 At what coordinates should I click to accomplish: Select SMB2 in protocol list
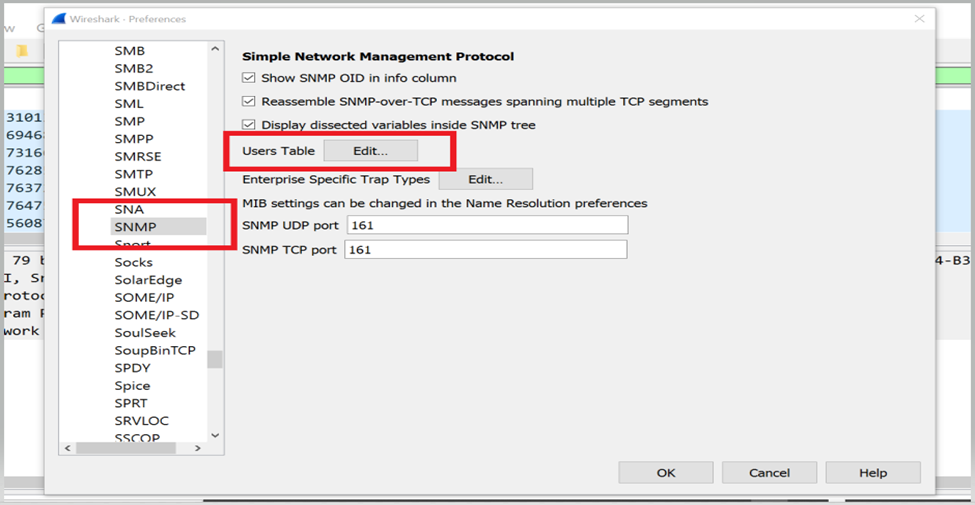point(134,68)
